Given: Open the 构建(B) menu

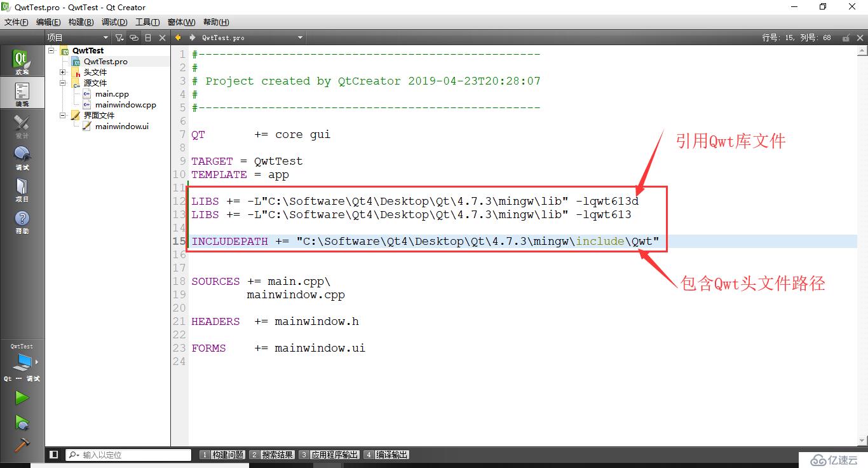Looking at the screenshot, I should 81,22.
